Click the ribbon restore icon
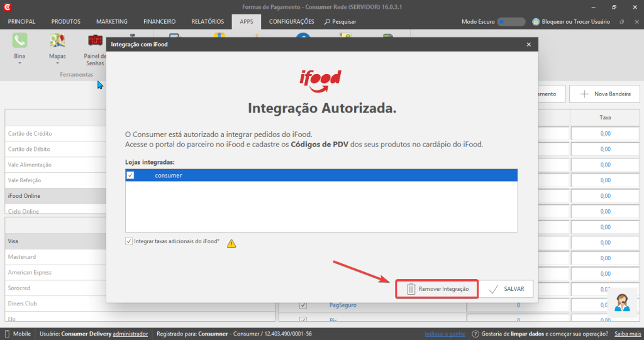This screenshot has width=644, height=340. click(622, 22)
